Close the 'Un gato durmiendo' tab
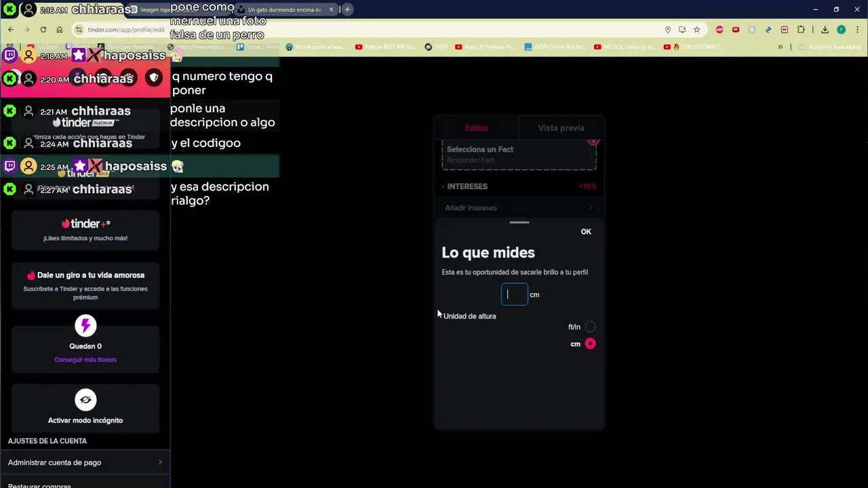Screen dimensions: 868x488 331,9
